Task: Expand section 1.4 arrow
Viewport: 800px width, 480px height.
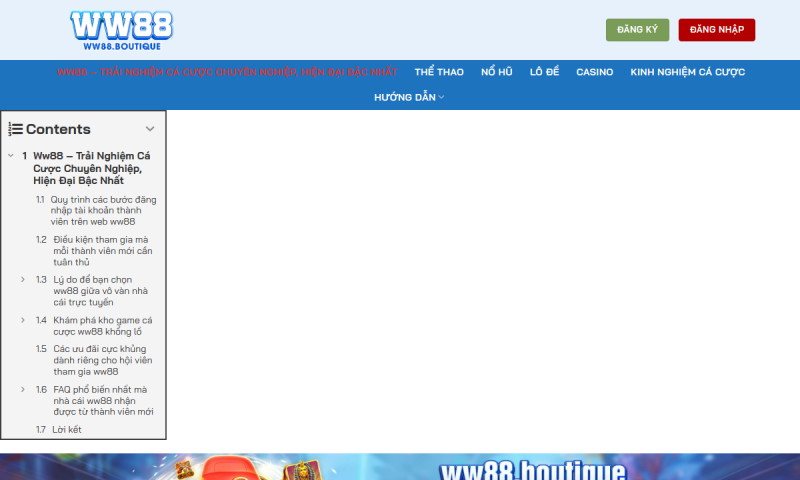Action: [x=23, y=320]
